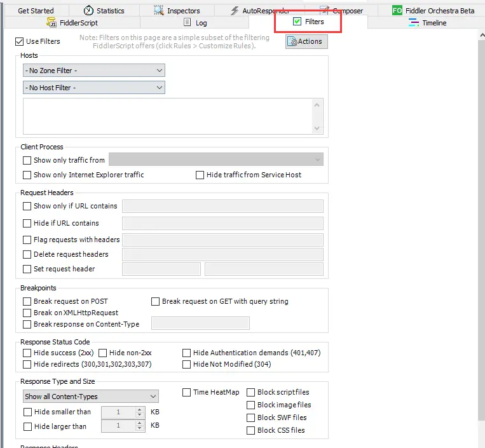Click the AutoResponder lightning bolt icon
This screenshot has width=485, height=448.
[x=235, y=11]
